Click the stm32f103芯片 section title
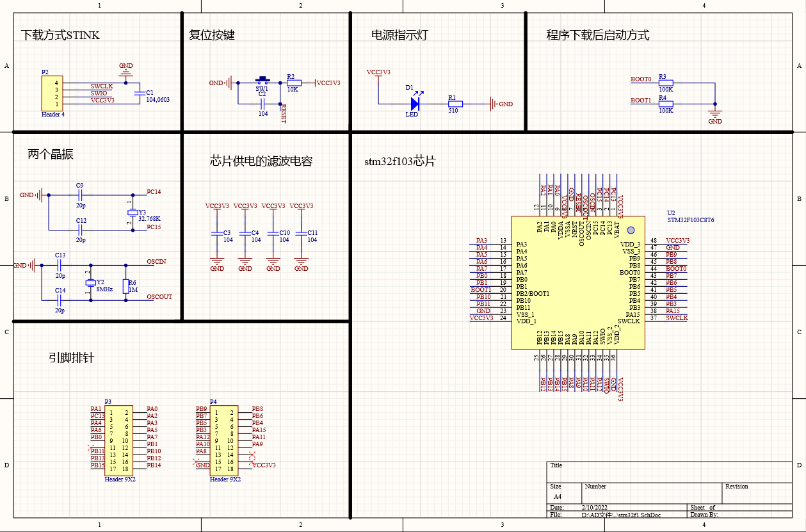Screen dimensions: 806x532 point(399,161)
